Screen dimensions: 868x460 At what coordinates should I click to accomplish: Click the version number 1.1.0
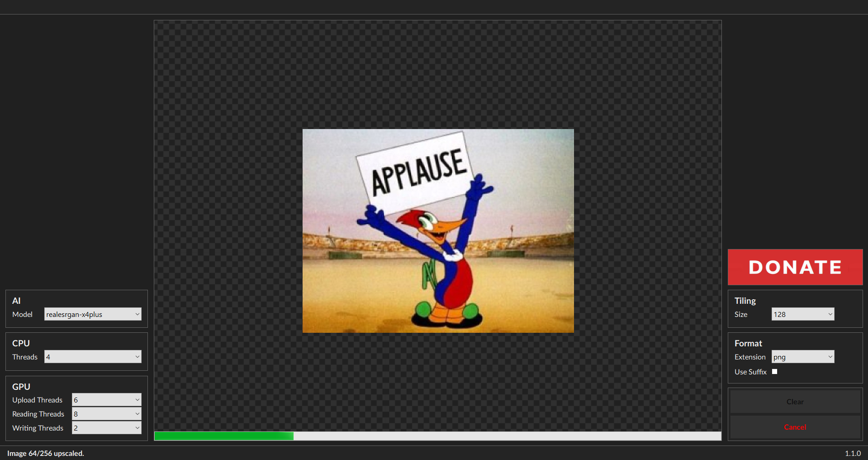point(853,453)
